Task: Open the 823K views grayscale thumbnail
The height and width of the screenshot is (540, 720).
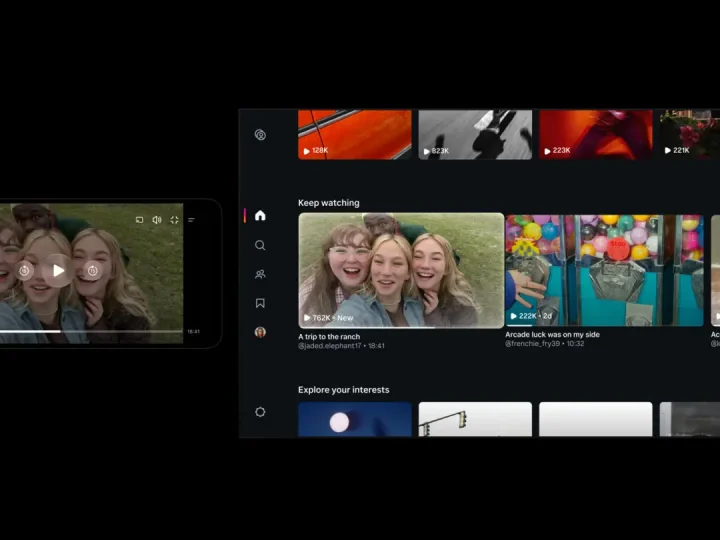Action: 475,135
